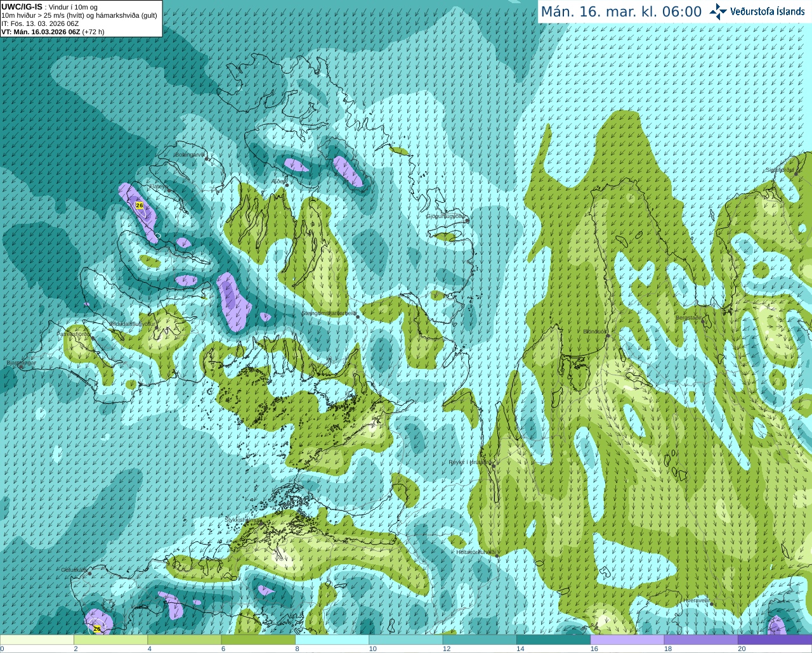Click the Bíldudalsflugvöllur station label
Image resolution: width=812 pixels, height=653 pixels.
click(x=131, y=323)
